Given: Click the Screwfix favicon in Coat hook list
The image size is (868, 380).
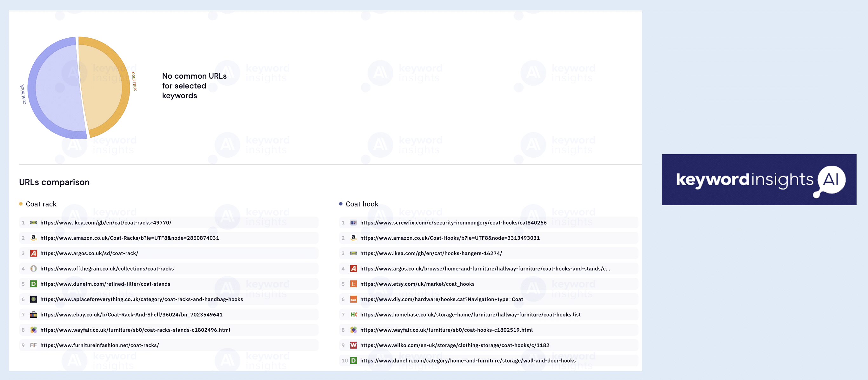Looking at the screenshot, I should point(353,222).
